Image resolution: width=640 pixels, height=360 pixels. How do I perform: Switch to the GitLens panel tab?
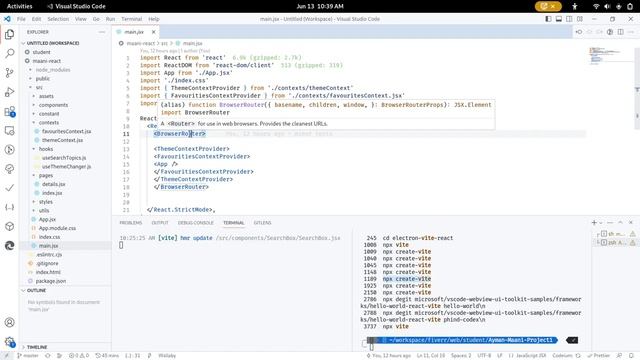tap(262, 223)
